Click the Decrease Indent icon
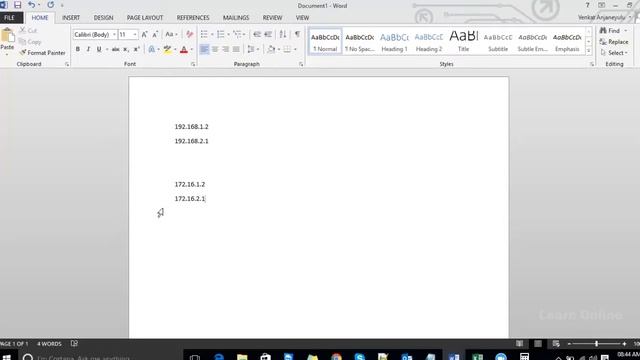Image resolution: width=640 pixels, height=360 pixels. (x=257, y=35)
